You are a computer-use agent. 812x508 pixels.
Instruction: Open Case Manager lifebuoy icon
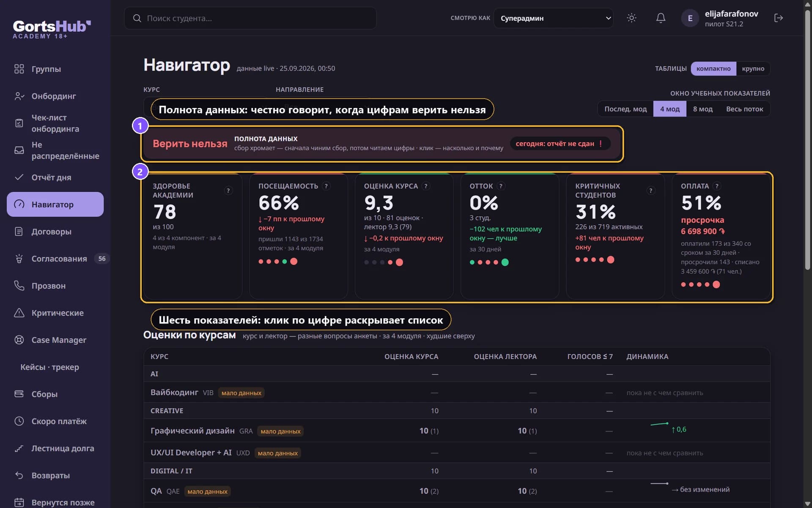[x=19, y=340]
